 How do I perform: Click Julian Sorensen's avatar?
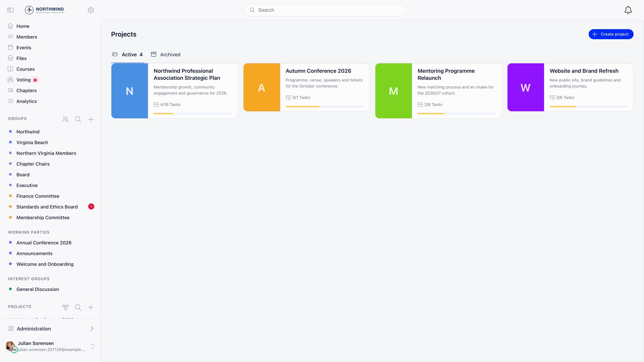click(x=11, y=346)
